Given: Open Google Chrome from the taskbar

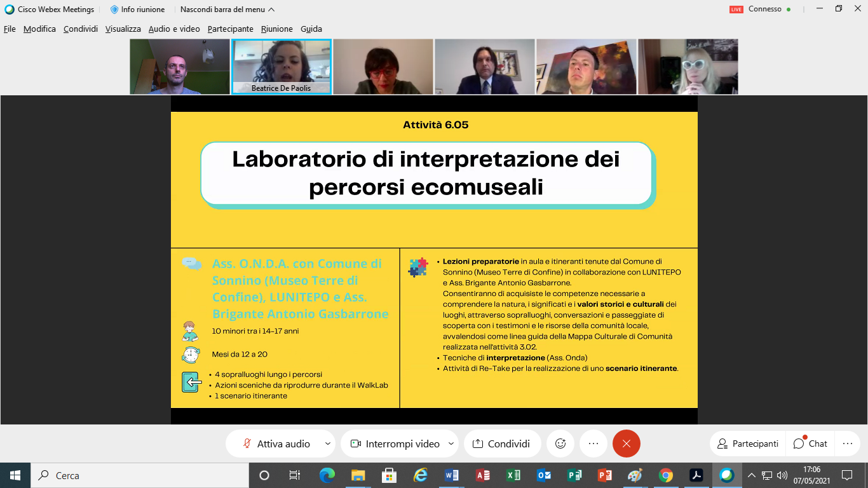Looking at the screenshot, I should point(665,475).
